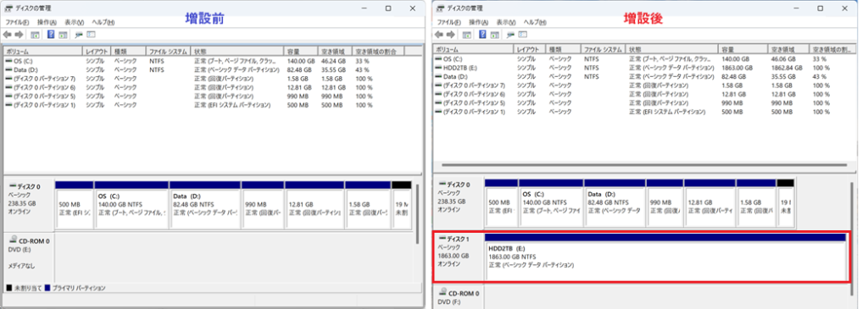Click blue プライマリ パーティション legend swatch
The height and width of the screenshot is (309, 868).
point(47,288)
